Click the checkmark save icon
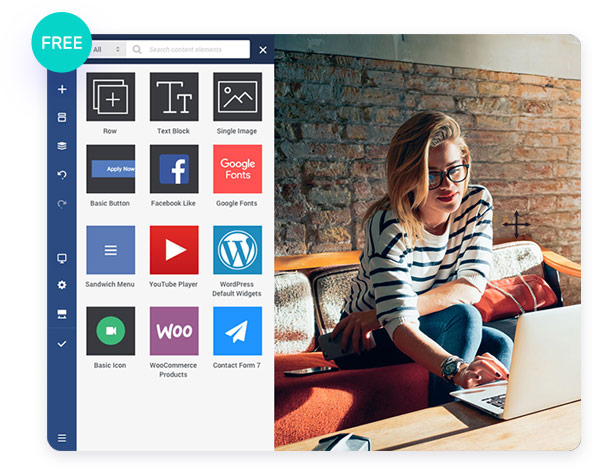The image size is (594, 469). [62, 344]
